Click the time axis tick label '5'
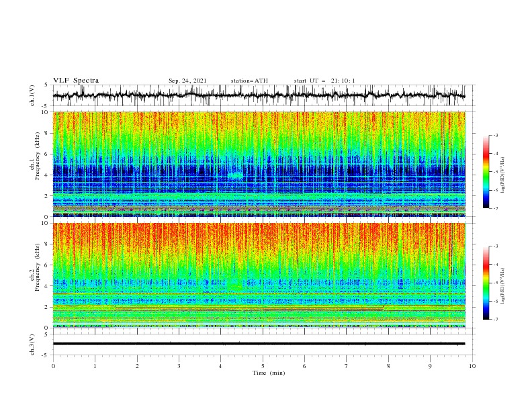The width and height of the screenshot is (532, 411). [x=263, y=366]
